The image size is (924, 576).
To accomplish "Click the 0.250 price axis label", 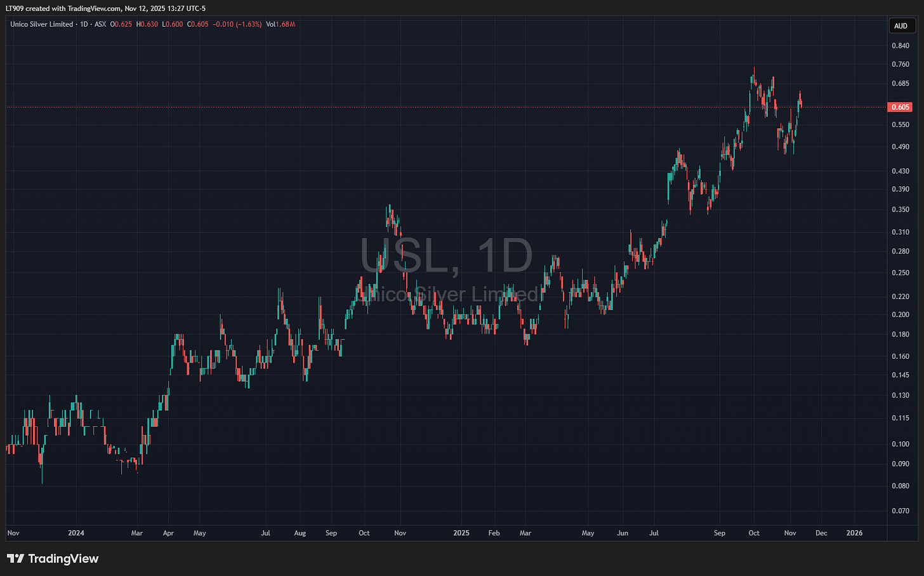I will click(900, 273).
